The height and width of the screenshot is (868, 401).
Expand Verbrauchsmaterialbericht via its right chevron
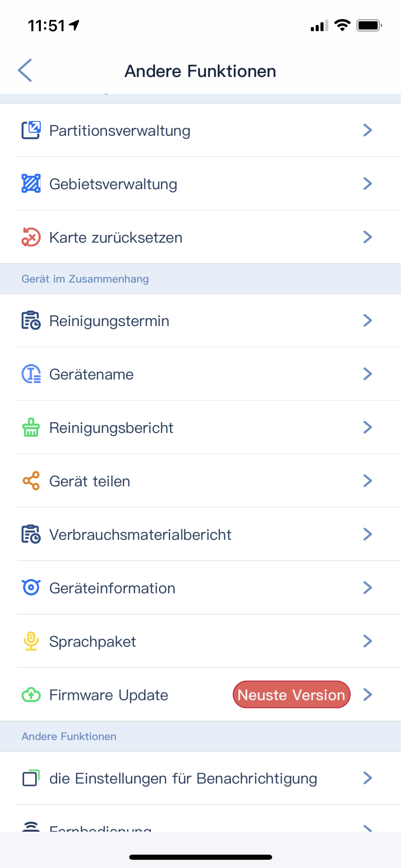(367, 534)
